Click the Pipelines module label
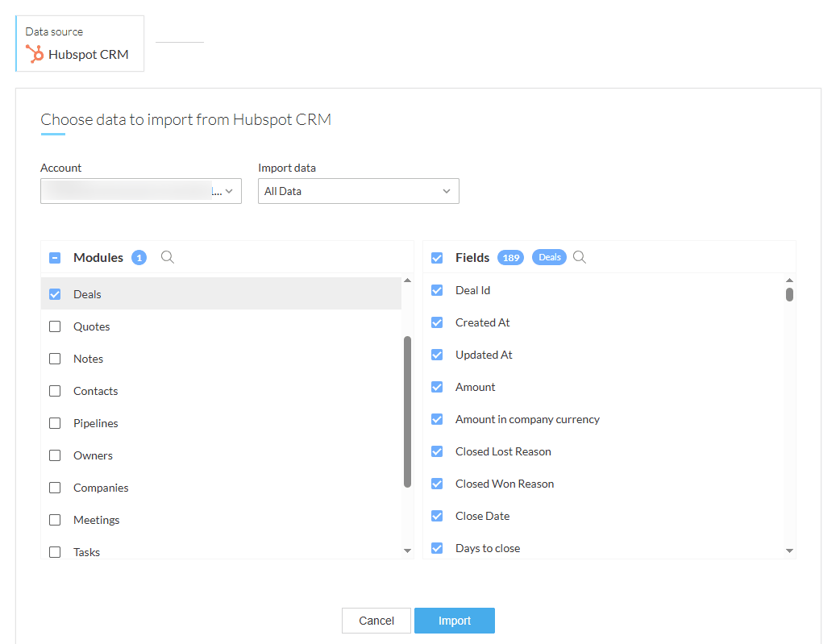The image size is (840, 644). click(x=95, y=423)
